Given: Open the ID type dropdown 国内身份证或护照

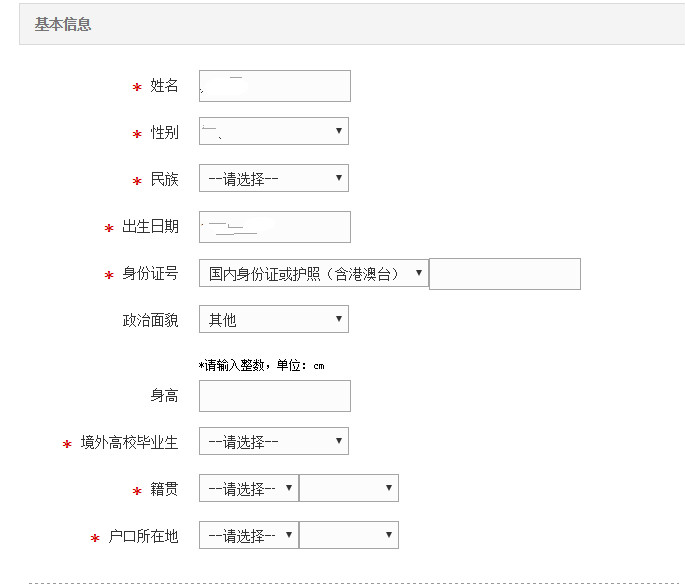Looking at the screenshot, I should coord(314,273).
